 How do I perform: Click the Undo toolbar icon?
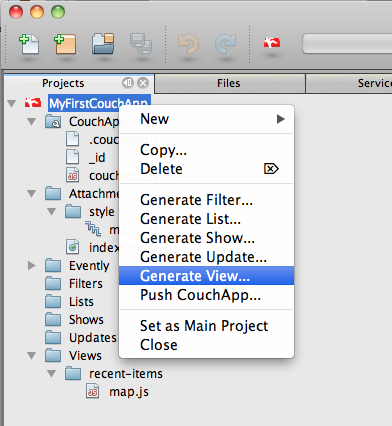click(x=188, y=44)
